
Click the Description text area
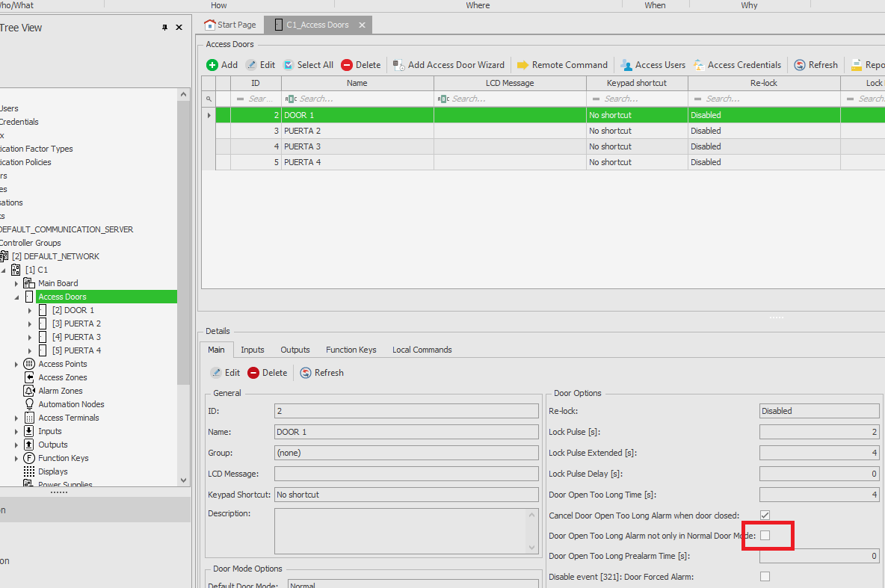click(x=407, y=531)
